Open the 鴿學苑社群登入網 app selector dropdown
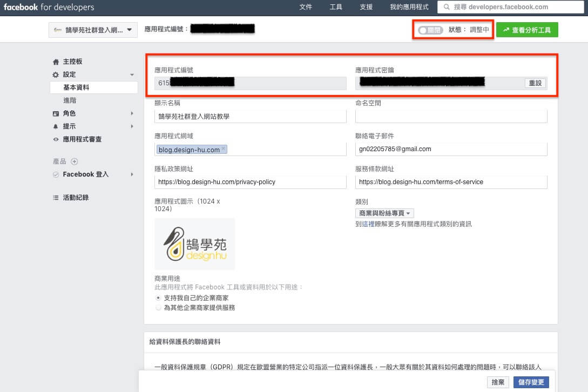This screenshot has width=588, height=392. point(93,30)
